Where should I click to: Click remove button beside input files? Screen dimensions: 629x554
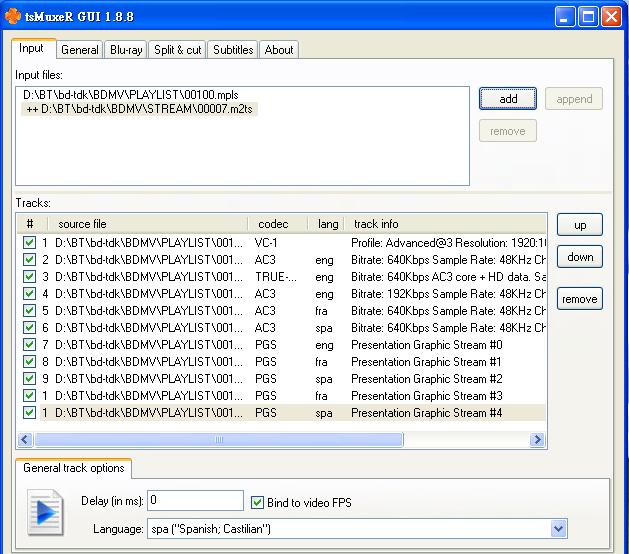[x=507, y=131]
